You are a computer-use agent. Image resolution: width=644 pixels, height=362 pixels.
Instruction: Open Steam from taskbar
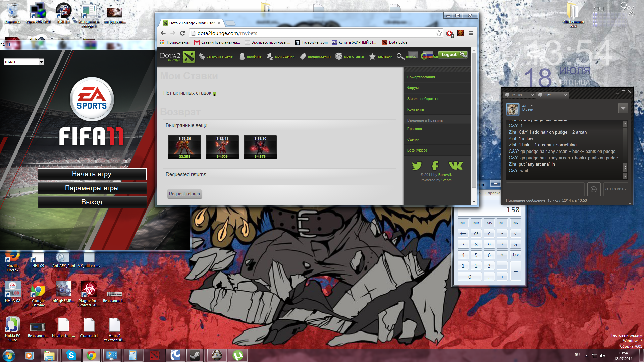[x=195, y=355]
